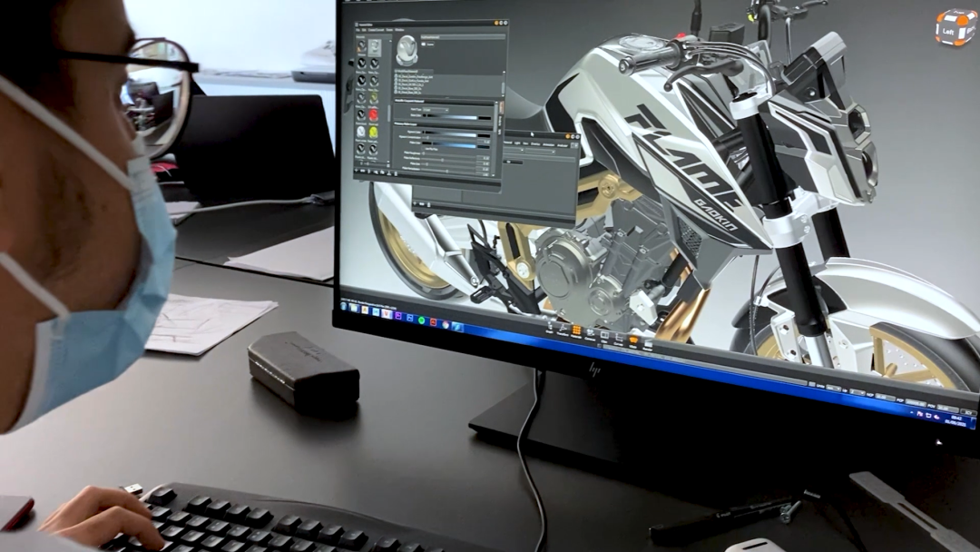Screen dimensions: 980x552
Task: Adjust the Base Color slider
Action: pos(450,117)
